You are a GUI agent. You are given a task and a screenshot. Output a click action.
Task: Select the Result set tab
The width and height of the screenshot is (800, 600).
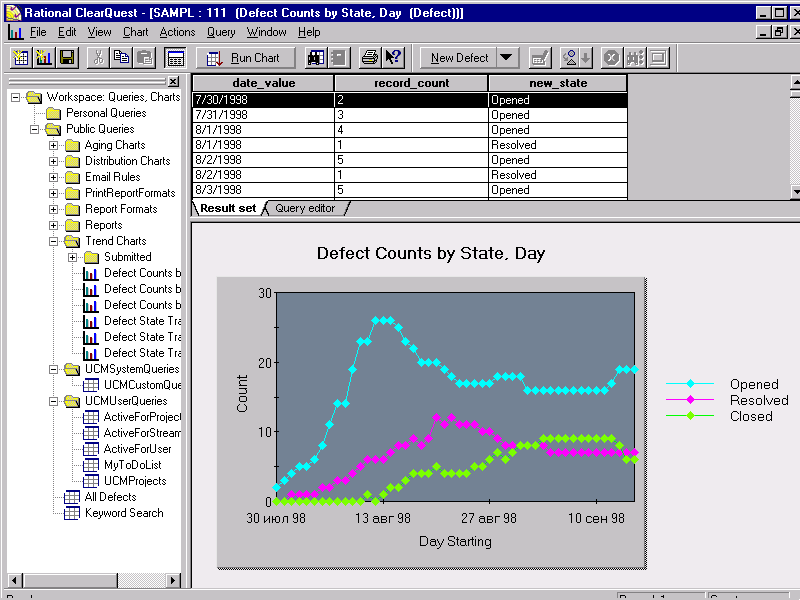[228, 208]
